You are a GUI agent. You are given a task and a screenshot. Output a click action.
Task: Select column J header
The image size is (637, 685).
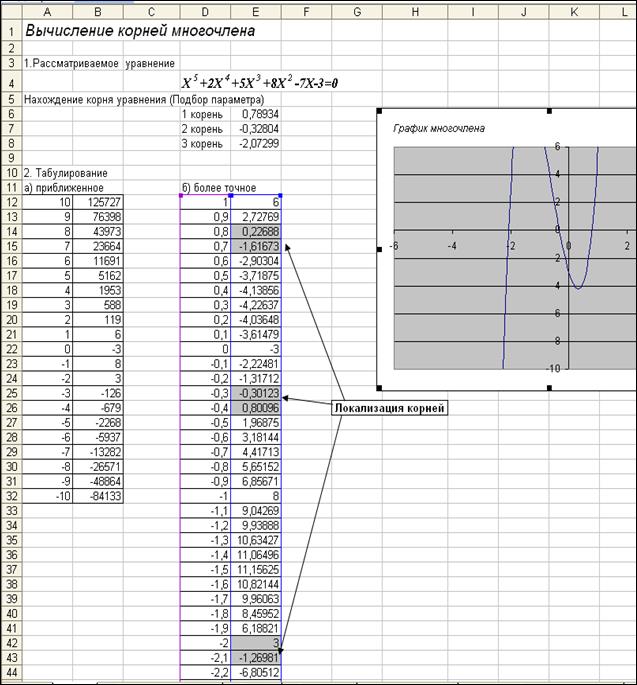[x=523, y=12]
